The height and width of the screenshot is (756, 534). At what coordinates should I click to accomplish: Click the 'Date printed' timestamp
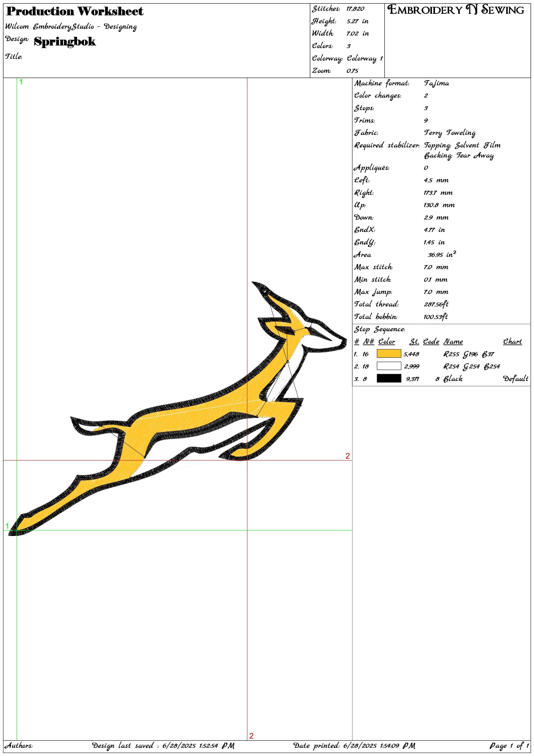pyautogui.click(x=354, y=745)
